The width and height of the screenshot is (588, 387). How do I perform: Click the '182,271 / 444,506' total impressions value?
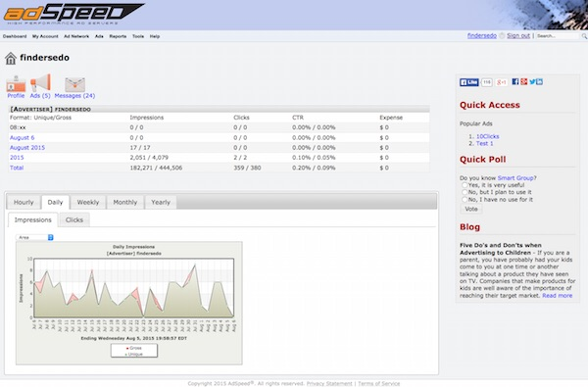click(x=156, y=168)
